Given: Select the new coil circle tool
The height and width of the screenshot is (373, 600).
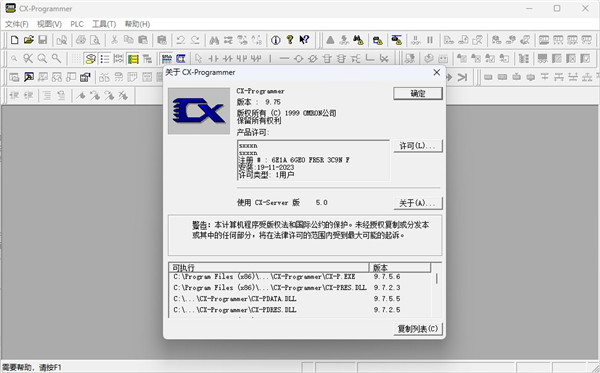Looking at the screenshot, I should [298, 59].
